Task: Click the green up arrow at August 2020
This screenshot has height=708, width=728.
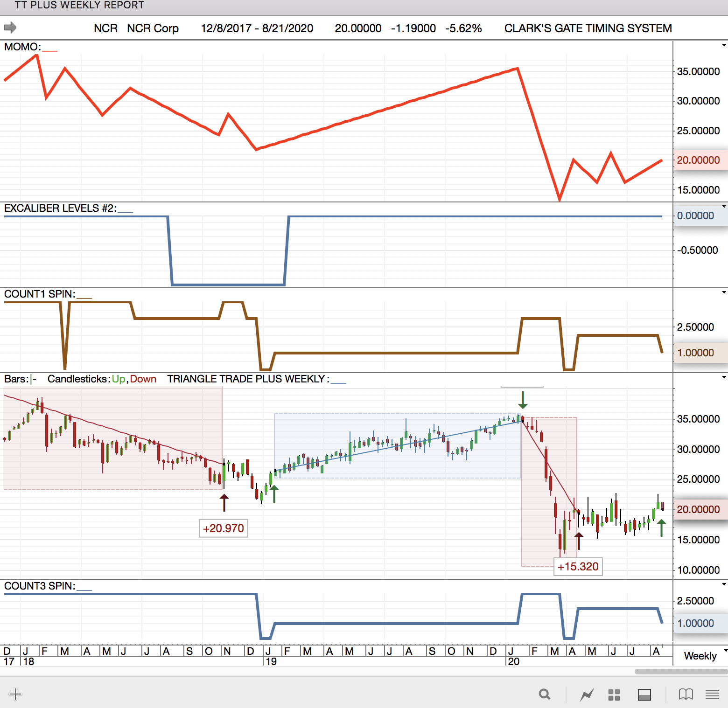Action: (661, 528)
